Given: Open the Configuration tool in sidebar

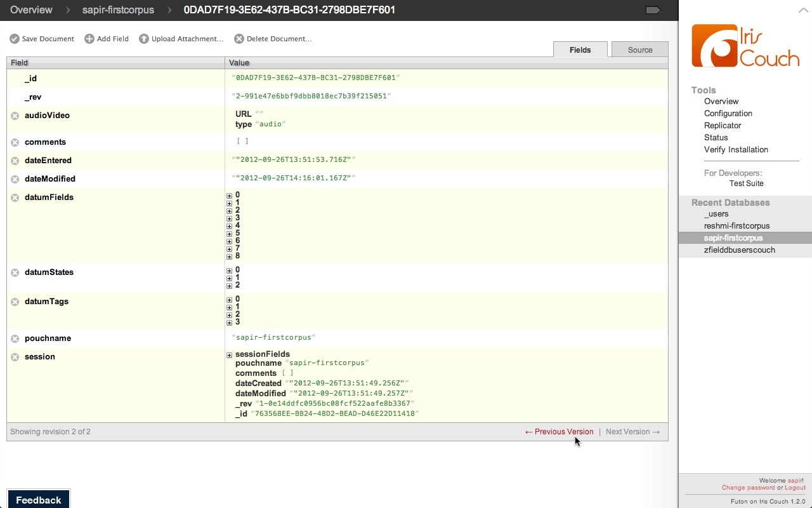Looking at the screenshot, I should coord(728,114).
